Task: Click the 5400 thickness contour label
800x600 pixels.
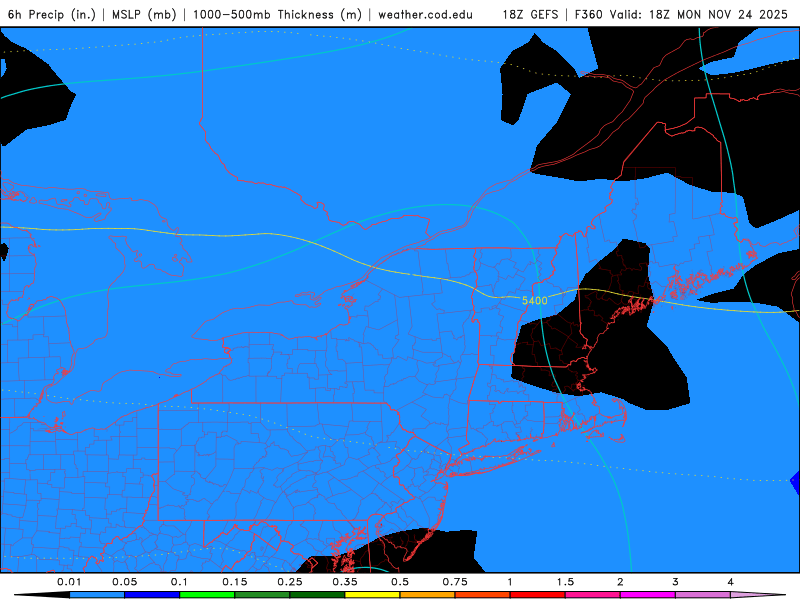Action: pos(535,301)
